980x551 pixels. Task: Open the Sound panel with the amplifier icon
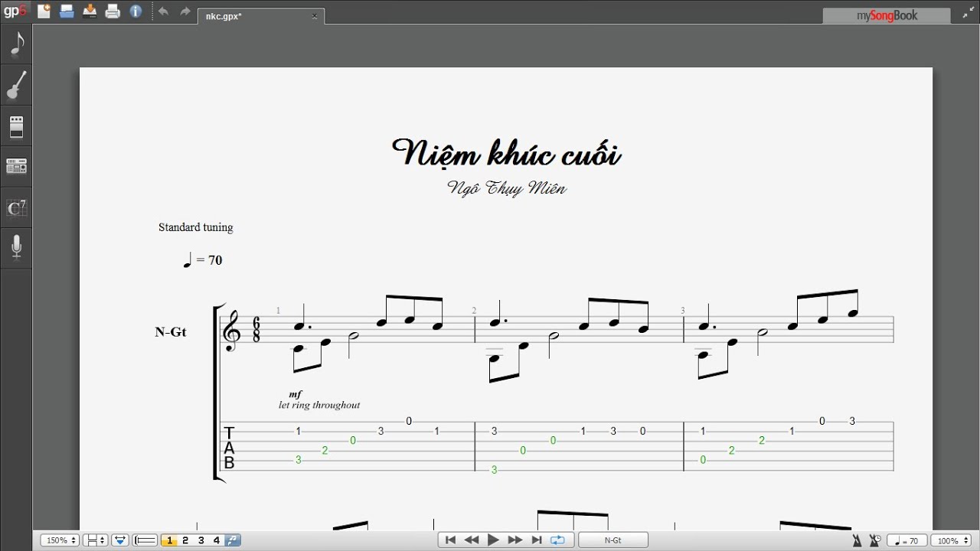[x=16, y=126]
